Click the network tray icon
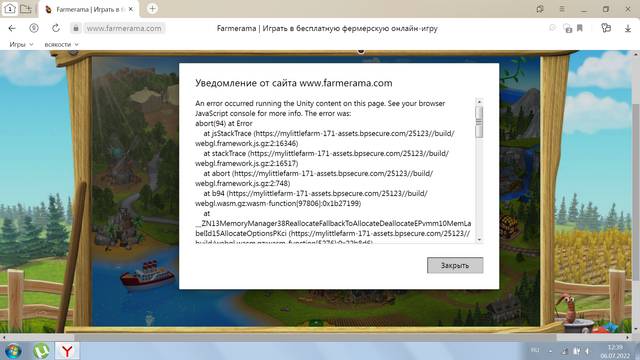This screenshot has height=360, width=640. pyautogui.click(x=564, y=351)
